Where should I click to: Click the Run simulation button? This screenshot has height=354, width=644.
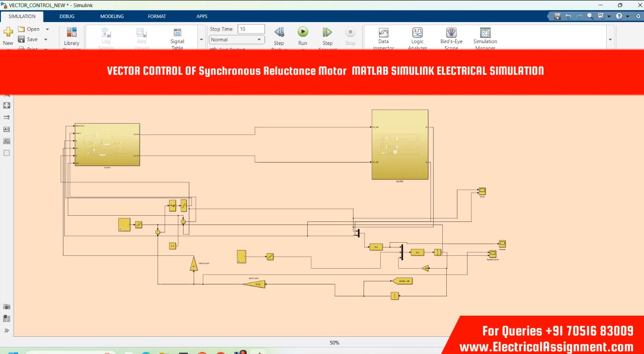302,33
